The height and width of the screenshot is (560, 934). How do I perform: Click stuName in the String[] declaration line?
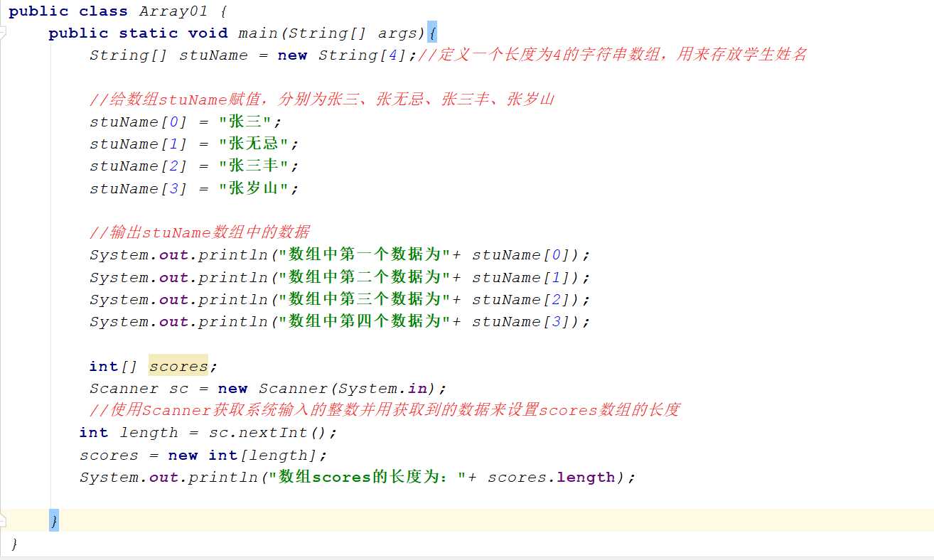point(213,55)
